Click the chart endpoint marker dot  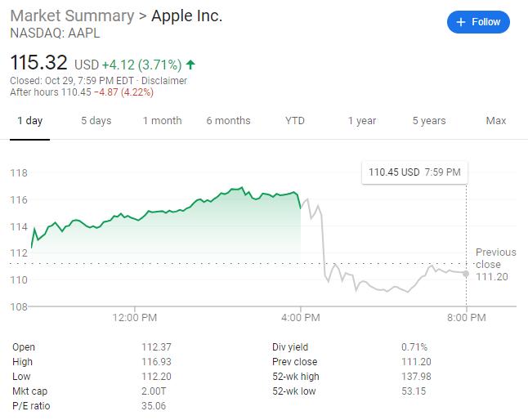coord(466,274)
